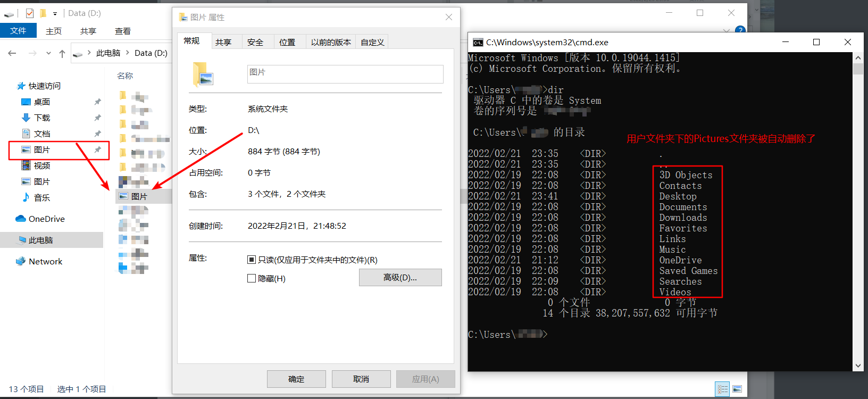868x399 pixels.
Task: Open 视频 in the sidebar
Action: [42, 165]
